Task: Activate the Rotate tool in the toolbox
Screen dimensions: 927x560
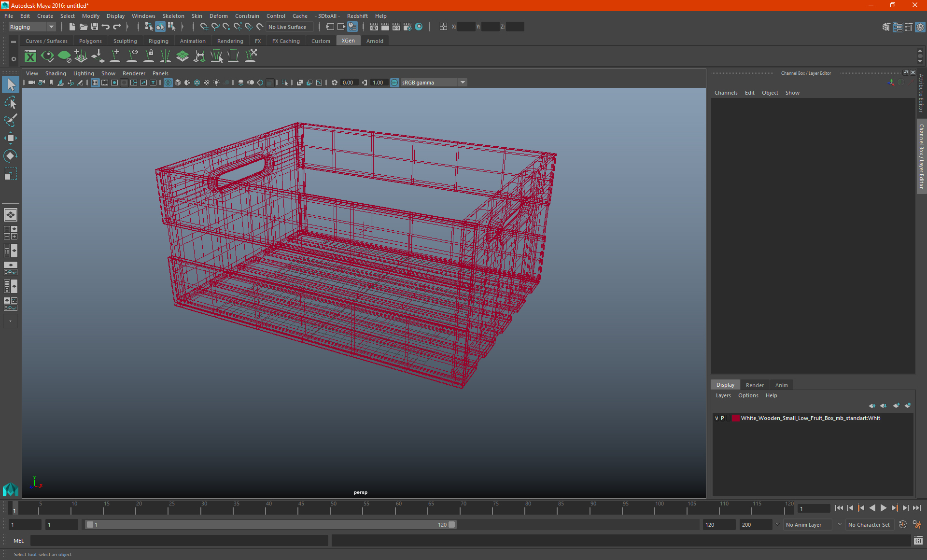Action: click(10, 156)
